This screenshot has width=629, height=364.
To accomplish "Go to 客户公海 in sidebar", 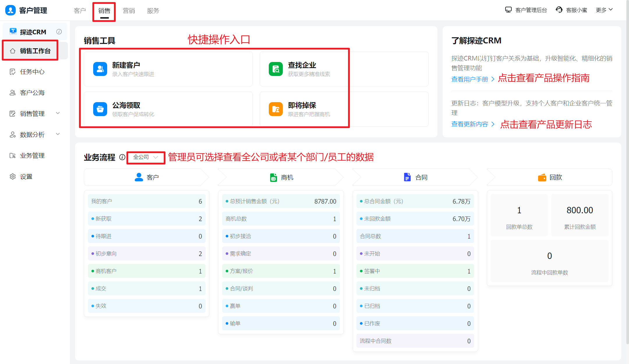I will pos(32,93).
